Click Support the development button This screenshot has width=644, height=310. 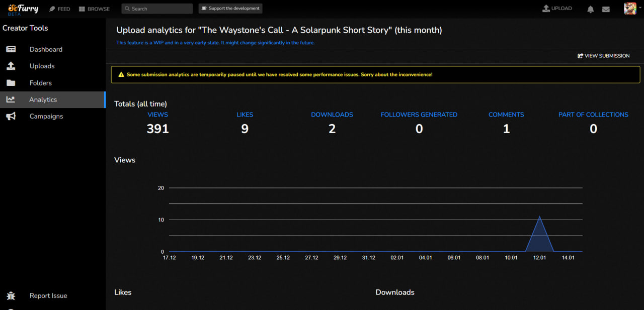click(x=230, y=9)
